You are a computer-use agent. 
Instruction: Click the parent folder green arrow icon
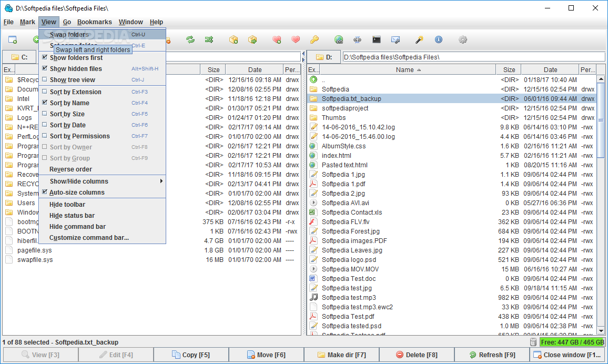coord(313,79)
